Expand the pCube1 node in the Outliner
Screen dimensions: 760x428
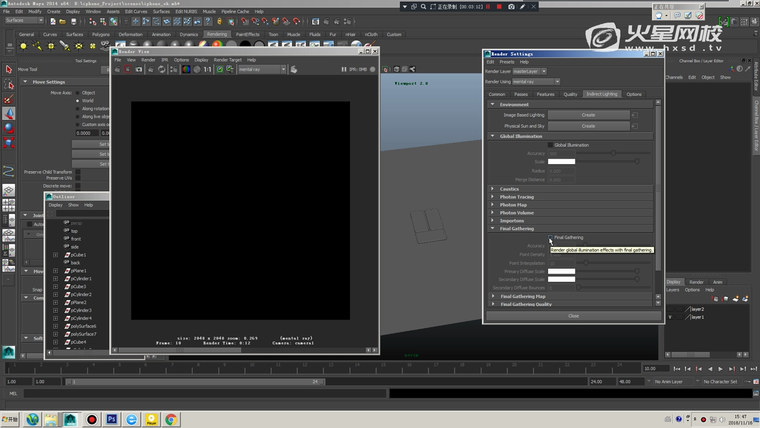56,254
